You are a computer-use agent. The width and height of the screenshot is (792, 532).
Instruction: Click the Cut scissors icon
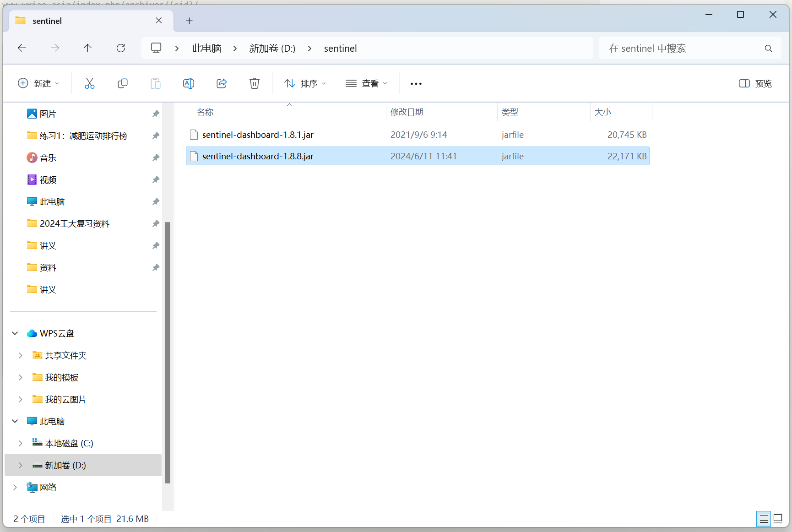pyautogui.click(x=90, y=83)
